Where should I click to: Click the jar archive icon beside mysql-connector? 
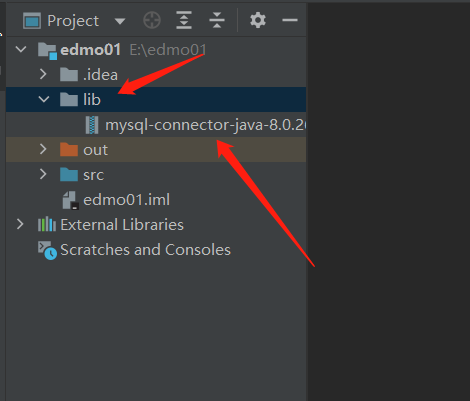(92, 125)
